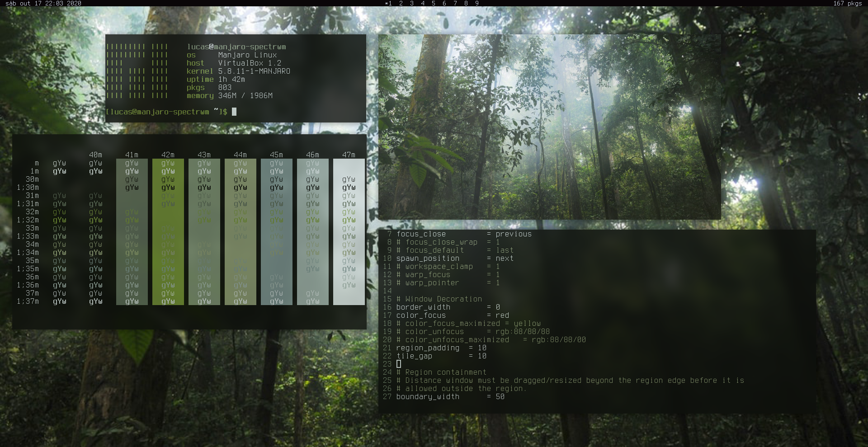868x447 pixels.
Task: Switch to workspace 4 in the top bar
Action: click(x=423, y=3)
